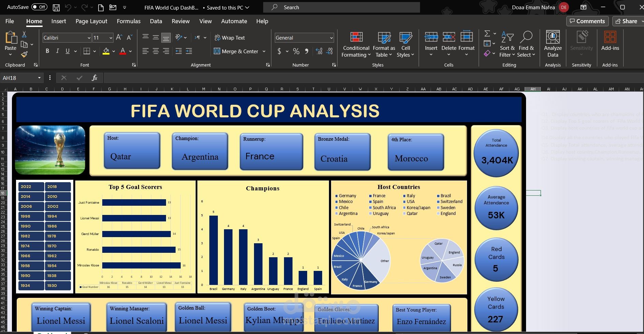
Task: Expand Cell Styles menu
Action: (405, 44)
